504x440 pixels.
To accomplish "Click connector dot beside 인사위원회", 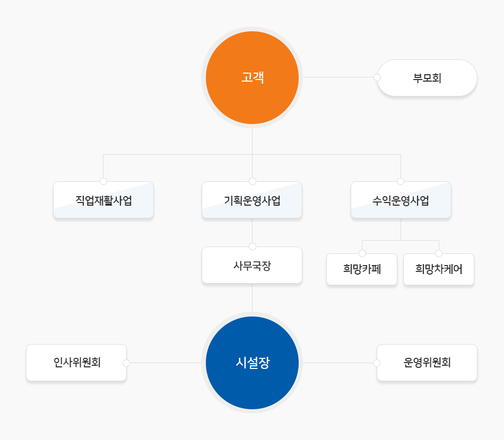I will coord(126,363).
